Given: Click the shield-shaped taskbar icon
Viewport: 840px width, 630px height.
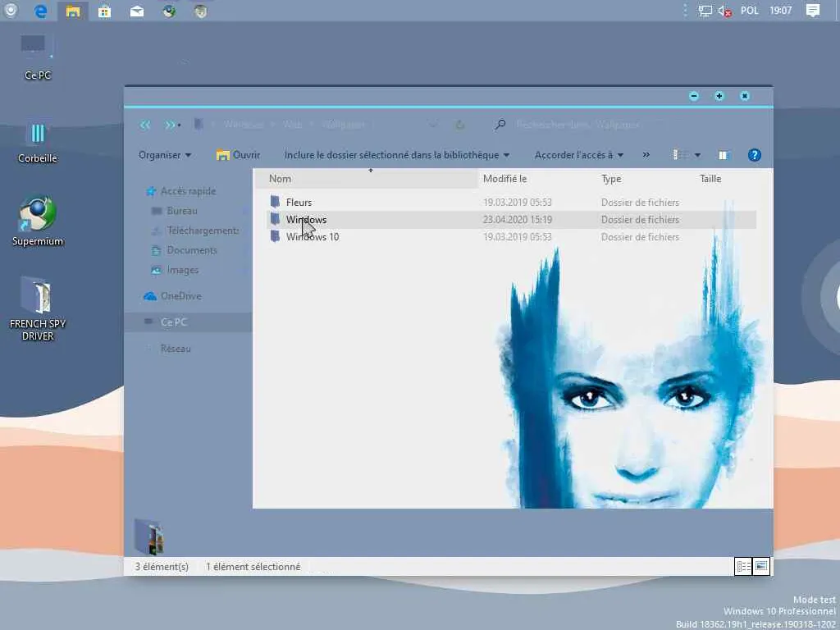Looking at the screenshot, I should coord(201,11).
